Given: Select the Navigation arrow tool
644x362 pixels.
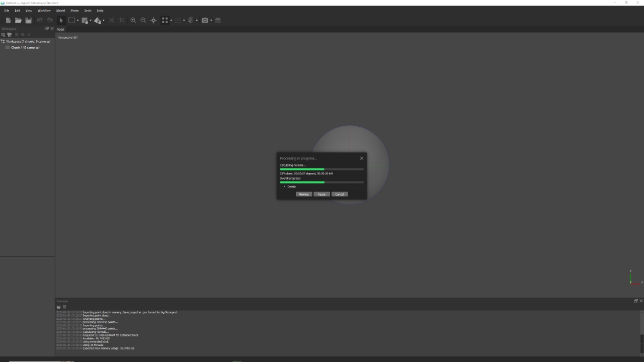Looking at the screenshot, I should (61, 20).
